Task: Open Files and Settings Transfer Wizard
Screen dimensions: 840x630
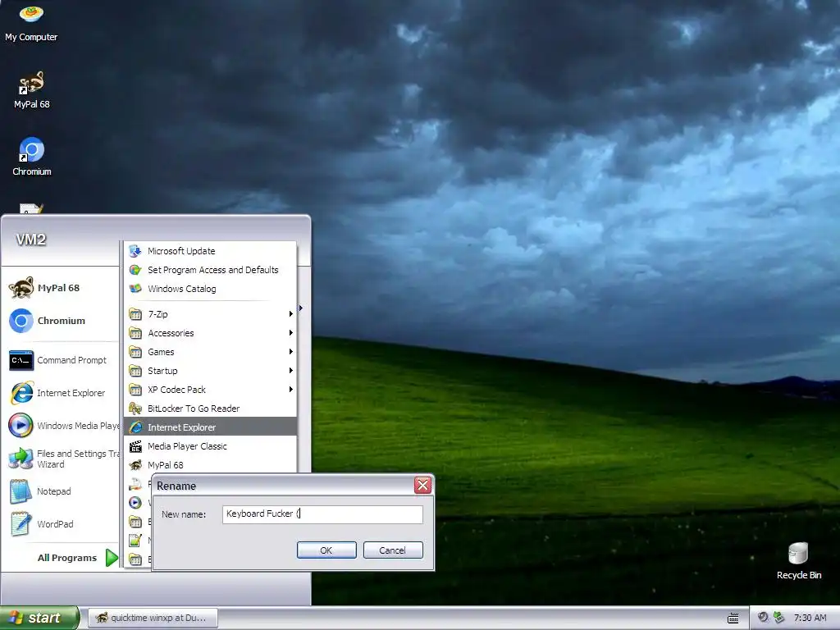Action: 64,459
